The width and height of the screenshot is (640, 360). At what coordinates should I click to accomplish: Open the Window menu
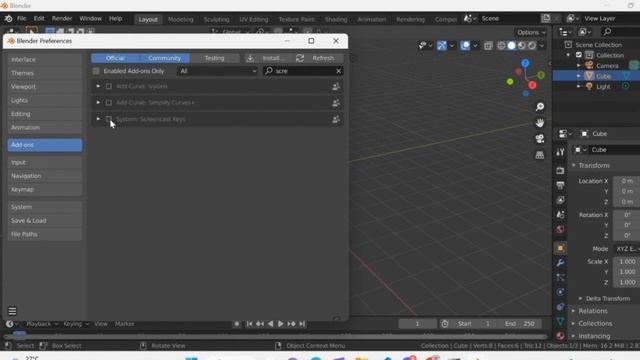coord(91,18)
